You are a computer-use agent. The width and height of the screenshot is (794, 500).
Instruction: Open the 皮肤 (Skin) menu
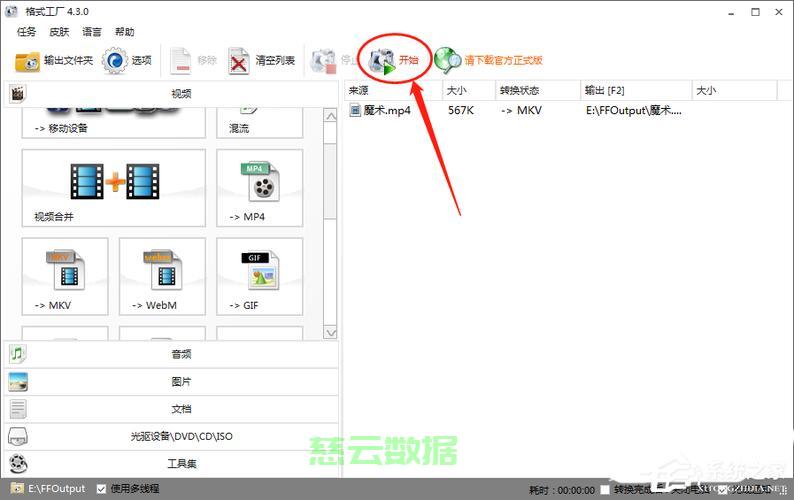pyautogui.click(x=60, y=32)
